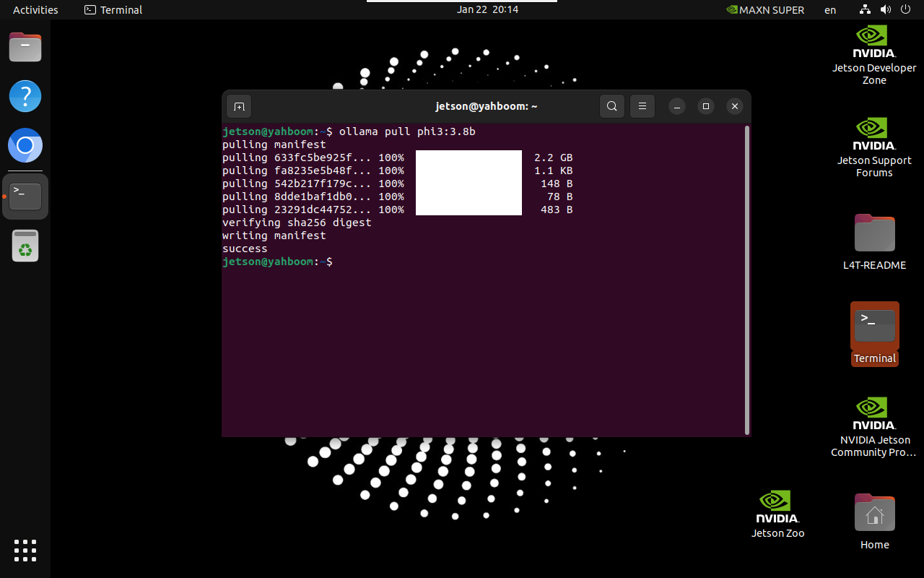Click the 'pulling 542b217f179c' line
The image size is (924, 578).
[397, 184]
